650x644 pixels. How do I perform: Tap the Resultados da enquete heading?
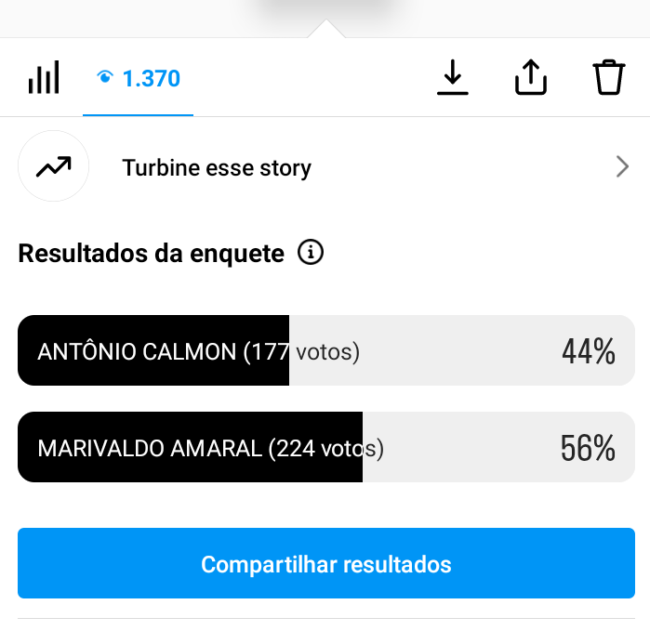(151, 253)
